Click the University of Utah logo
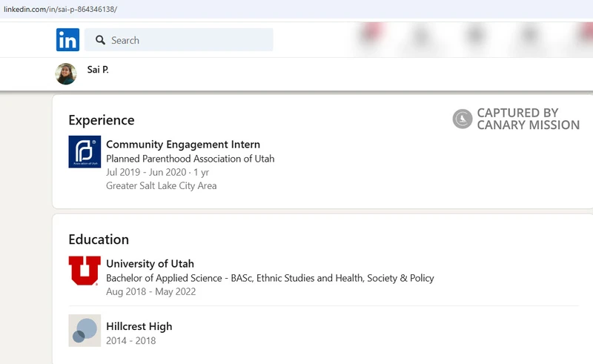The height and width of the screenshot is (364, 593). 85,271
